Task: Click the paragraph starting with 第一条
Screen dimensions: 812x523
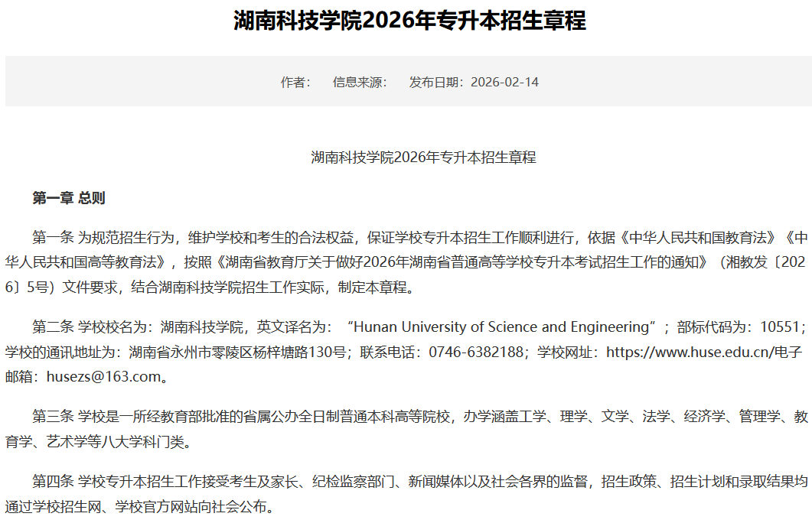Action: [383, 260]
